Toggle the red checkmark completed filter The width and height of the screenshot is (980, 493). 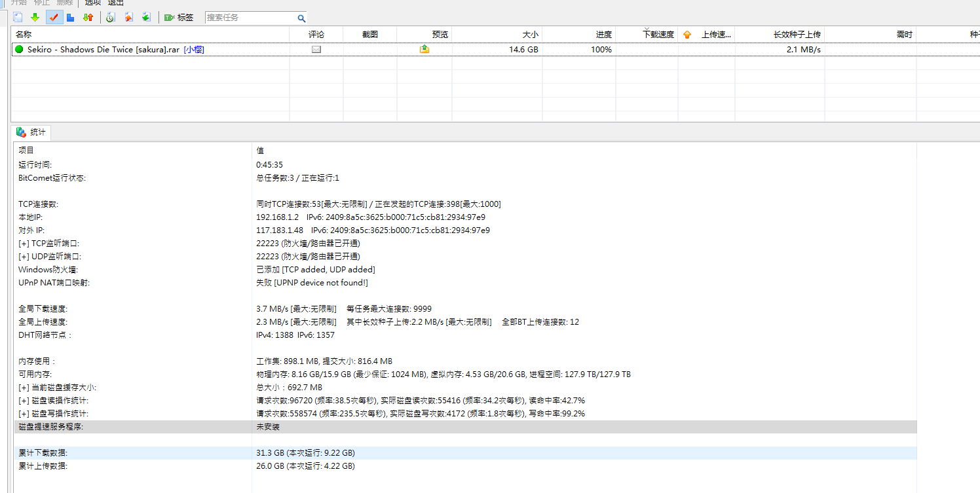pos(54,18)
